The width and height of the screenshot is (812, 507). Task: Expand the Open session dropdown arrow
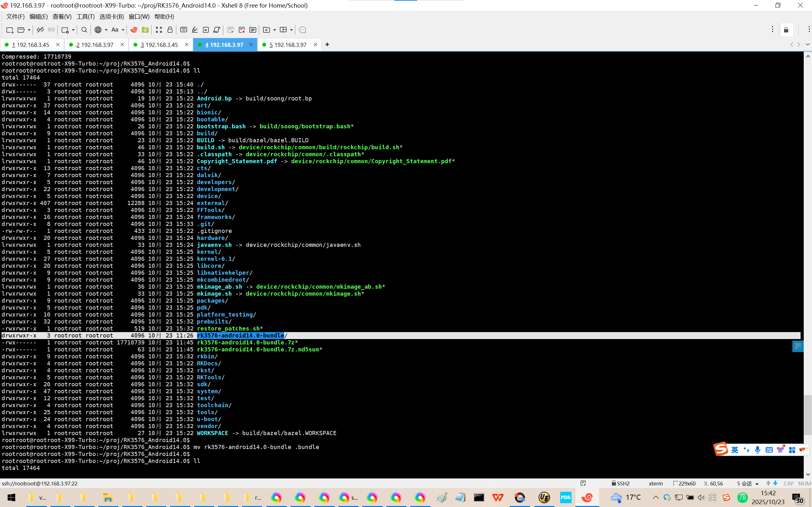click(x=29, y=30)
